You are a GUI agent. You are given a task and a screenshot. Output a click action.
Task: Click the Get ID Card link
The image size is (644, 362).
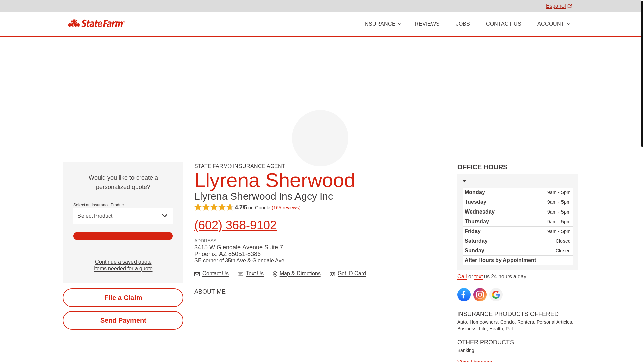pyautogui.click(x=352, y=274)
